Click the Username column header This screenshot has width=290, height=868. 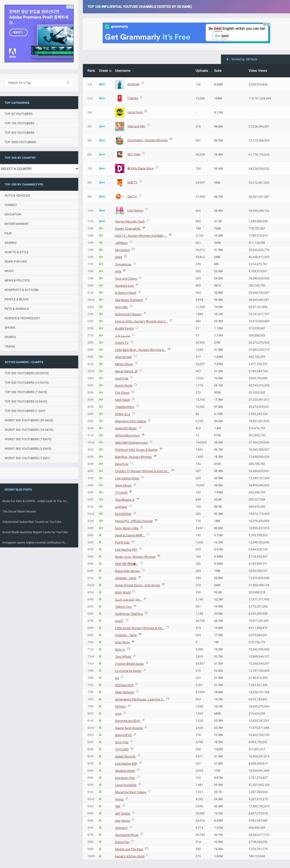[123, 71]
